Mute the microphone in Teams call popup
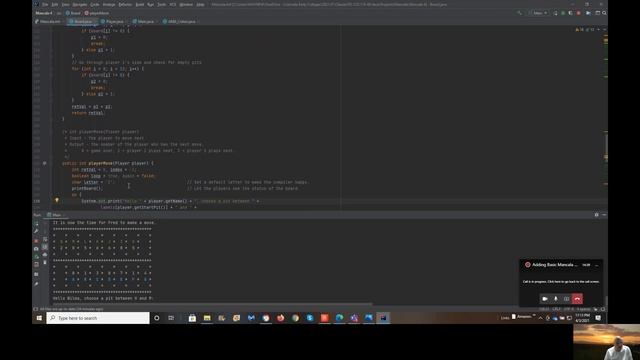Viewport: 640px width, 360px height. click(x=556, y=299)
